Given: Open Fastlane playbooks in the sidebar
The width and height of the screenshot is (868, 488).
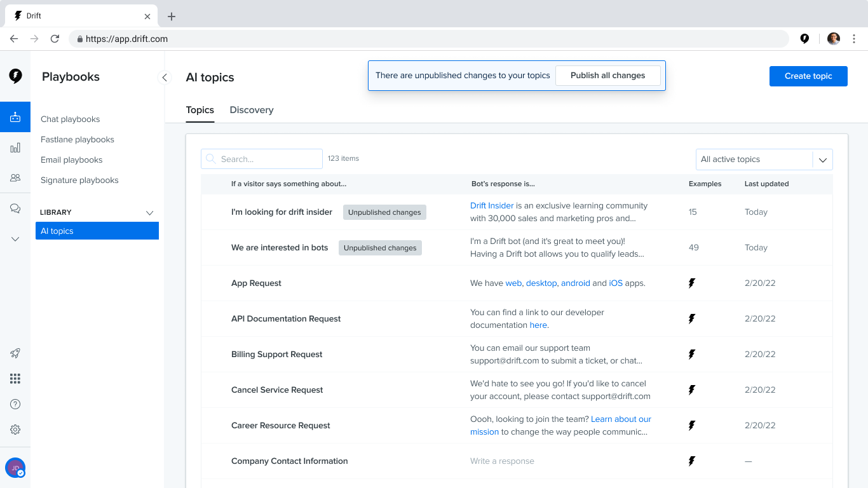Looking at the screenshot, I should 78,140.
